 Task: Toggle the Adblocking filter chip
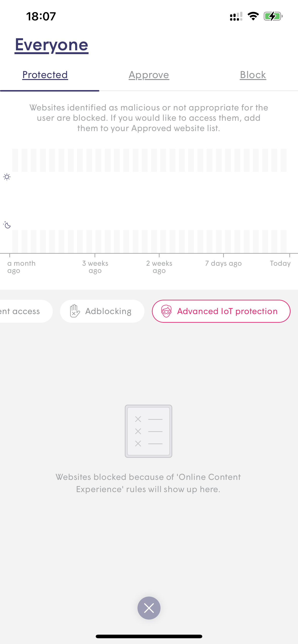coord(102,311)
